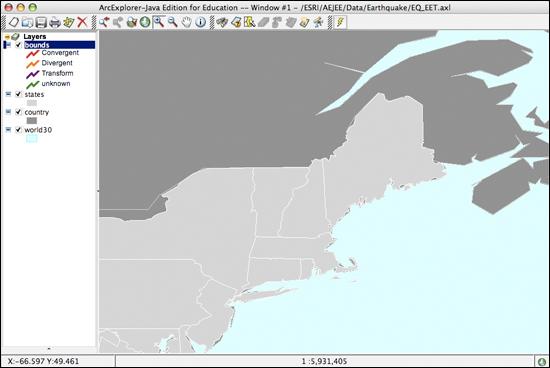
Task: Click the map scale 1:5,931,405 readout
Action: [x=324, y=361]
